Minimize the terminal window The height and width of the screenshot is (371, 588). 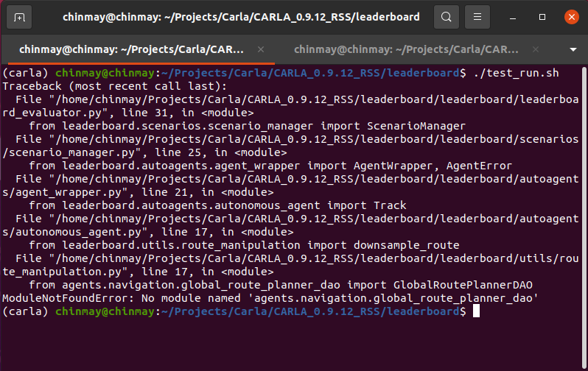coord(513,17)
